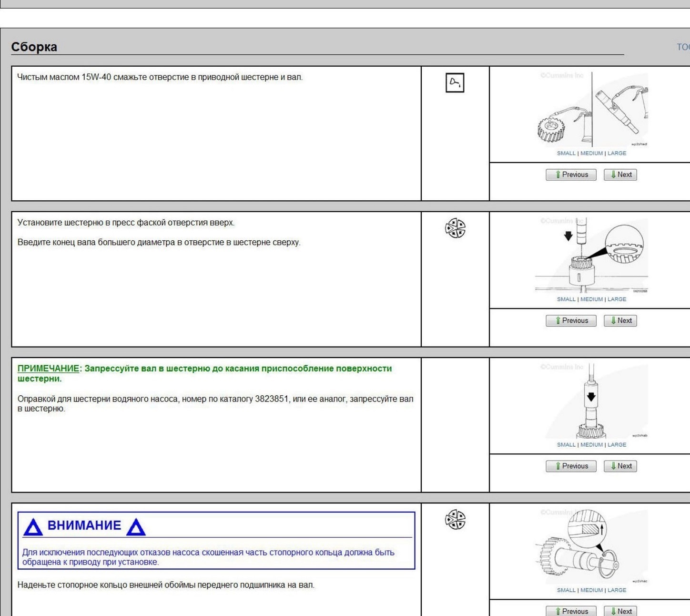Screen dimensions: 690x616
Task: Click the oil lubricate icon in first step
Action: (x=455, y=82)
